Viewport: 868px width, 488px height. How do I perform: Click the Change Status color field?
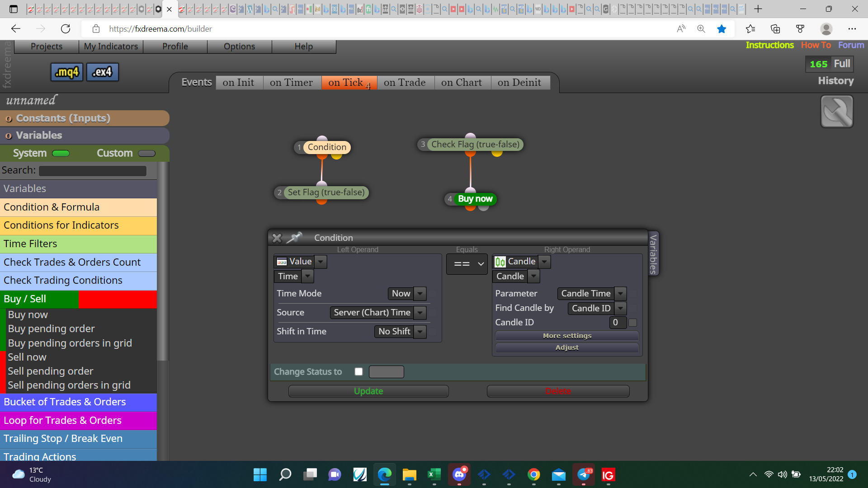tap(387, 371)
